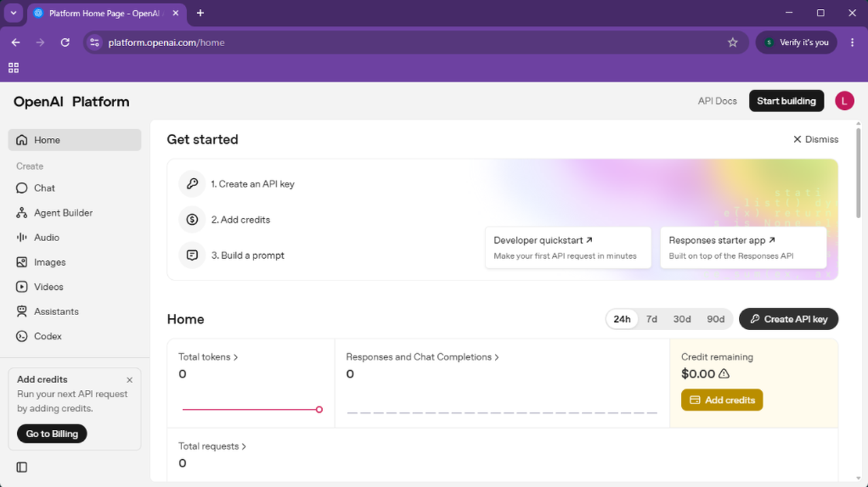Open the Developer quickstart card
This screenshot has width=868, height=487.
568,248
